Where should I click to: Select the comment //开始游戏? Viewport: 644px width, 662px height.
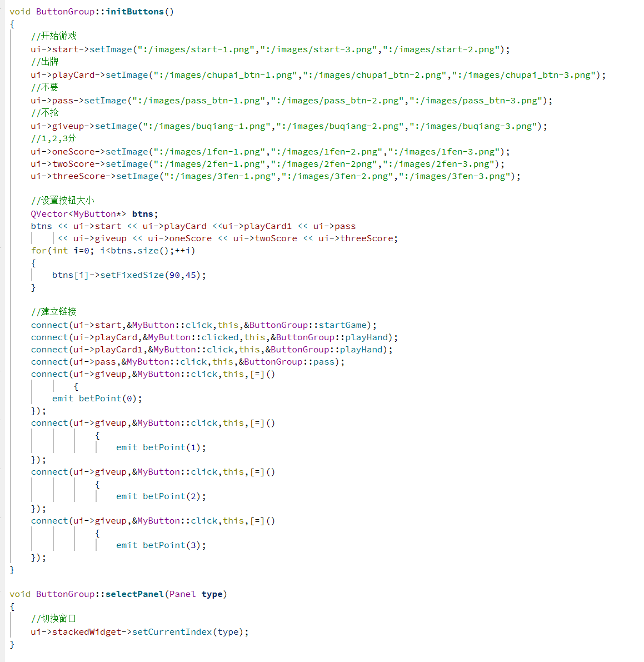53,36
